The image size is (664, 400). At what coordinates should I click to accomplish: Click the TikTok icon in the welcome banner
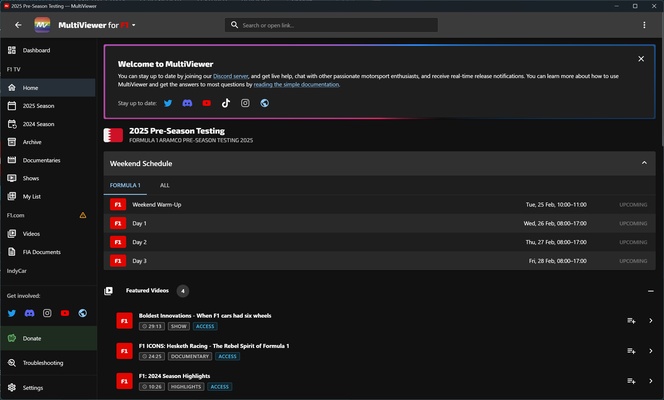[x=226, y=103]
